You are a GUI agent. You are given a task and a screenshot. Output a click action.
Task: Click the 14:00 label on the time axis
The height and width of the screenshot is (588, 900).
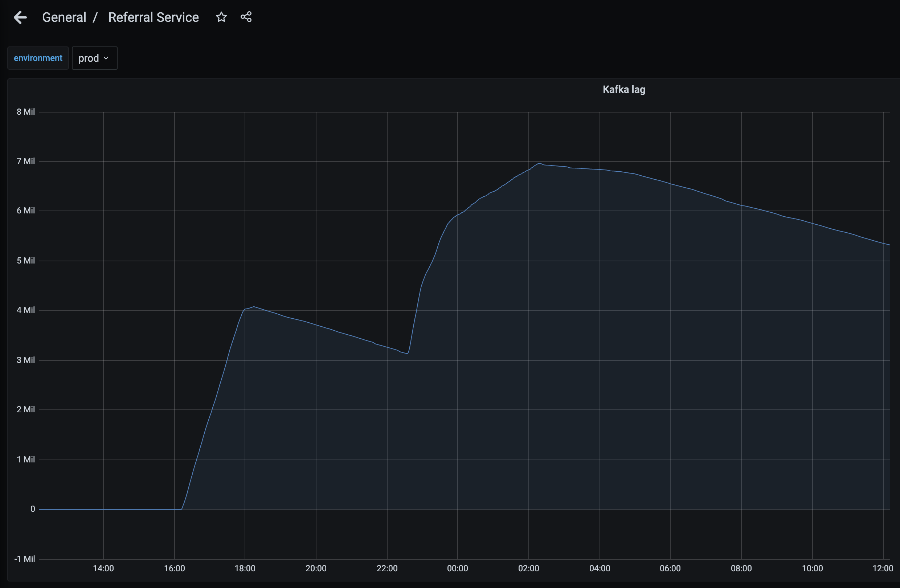[x=103, y=568]
